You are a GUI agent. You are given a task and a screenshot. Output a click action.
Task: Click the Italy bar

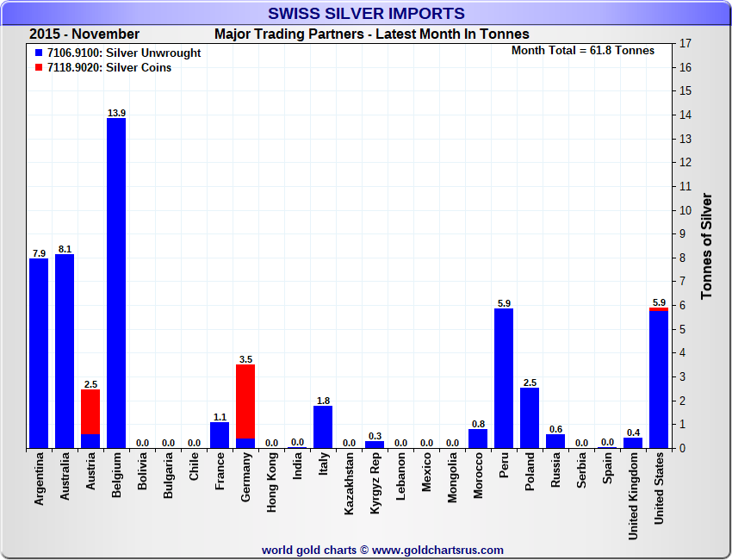[323, 426]
